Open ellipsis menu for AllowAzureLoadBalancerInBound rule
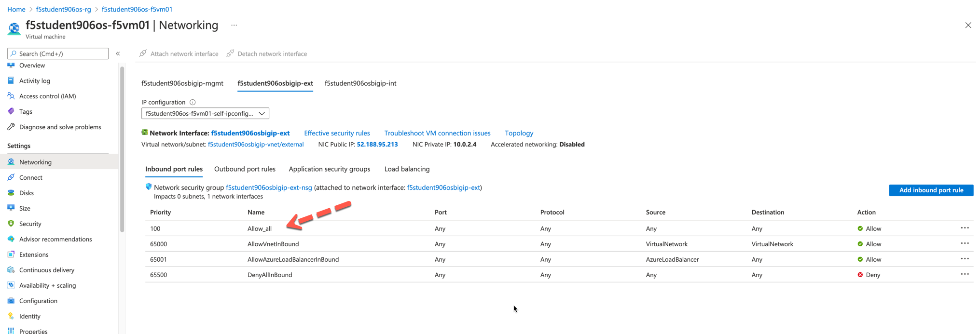 tap(965, 259)
